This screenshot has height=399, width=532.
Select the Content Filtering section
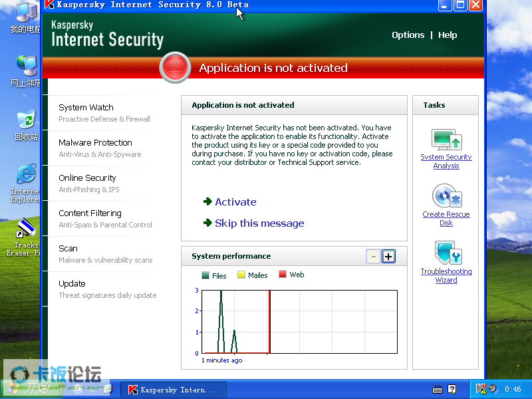point(104,219)
